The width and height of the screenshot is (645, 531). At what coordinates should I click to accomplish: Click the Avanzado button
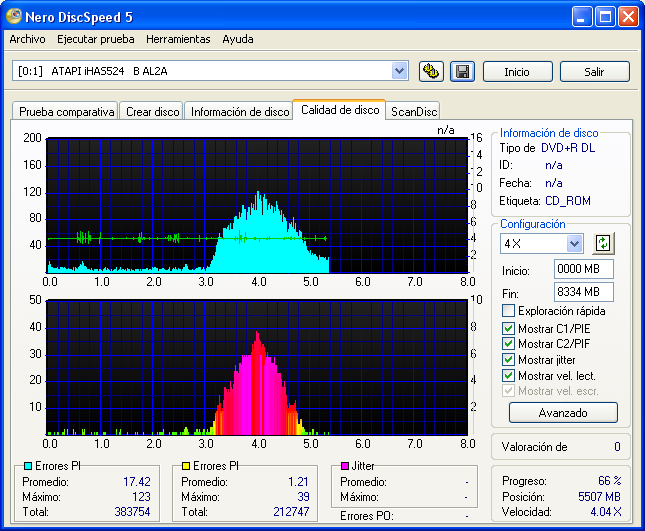pyautogui.click(x=563, y=412)
